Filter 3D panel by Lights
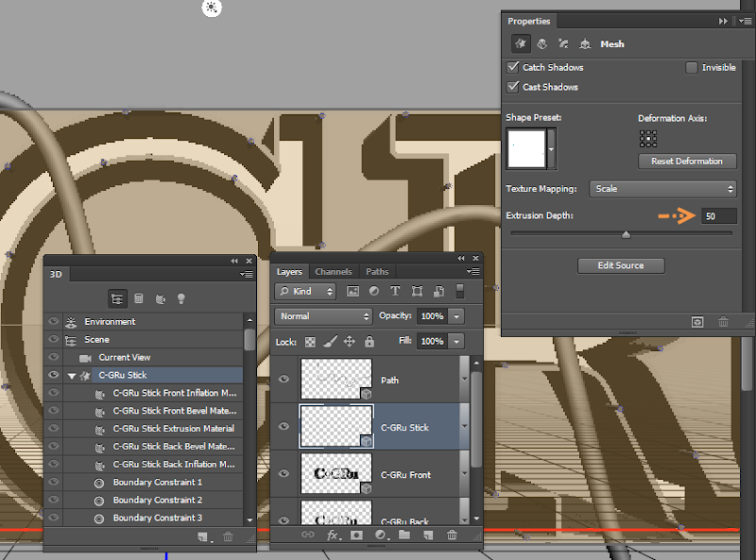This screenshot has height=560, width=756. (x=181, y=298)
